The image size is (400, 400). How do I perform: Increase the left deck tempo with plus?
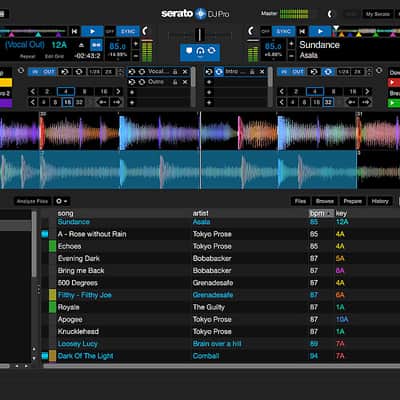click(136, 44)
